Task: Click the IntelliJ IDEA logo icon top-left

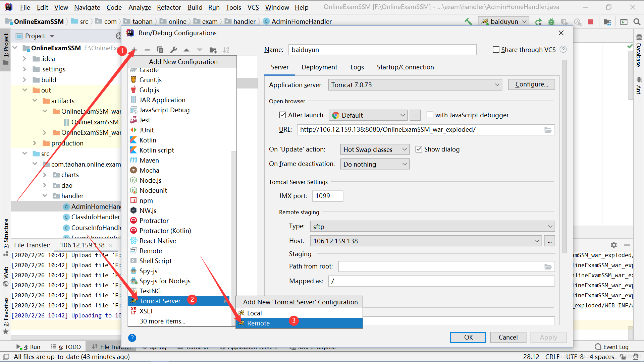Action: coord(8,8)
